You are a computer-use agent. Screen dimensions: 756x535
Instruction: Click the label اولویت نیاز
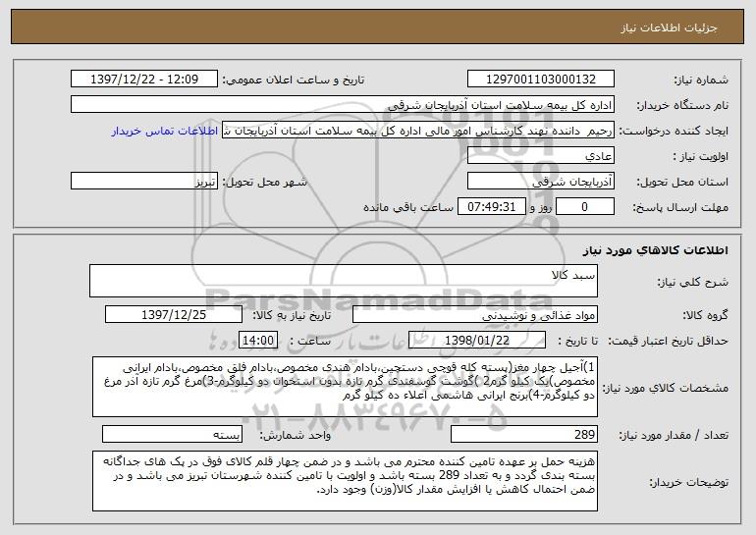pyautogui.click(x=701, y=156)
